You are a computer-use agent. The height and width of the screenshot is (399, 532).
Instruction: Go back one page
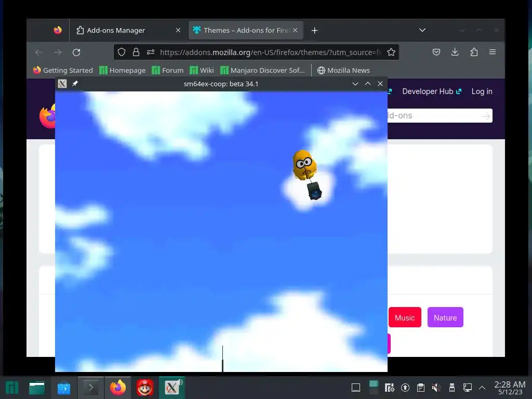tap(39, 52)
